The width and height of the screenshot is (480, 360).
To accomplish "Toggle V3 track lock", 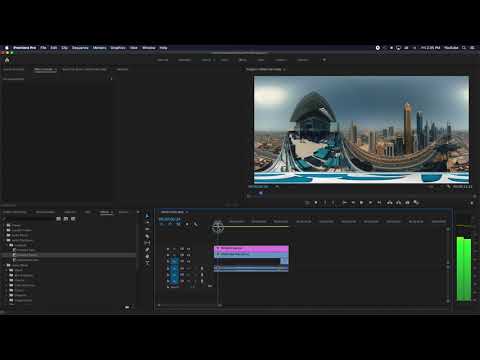I will click(x=168, y=249).
